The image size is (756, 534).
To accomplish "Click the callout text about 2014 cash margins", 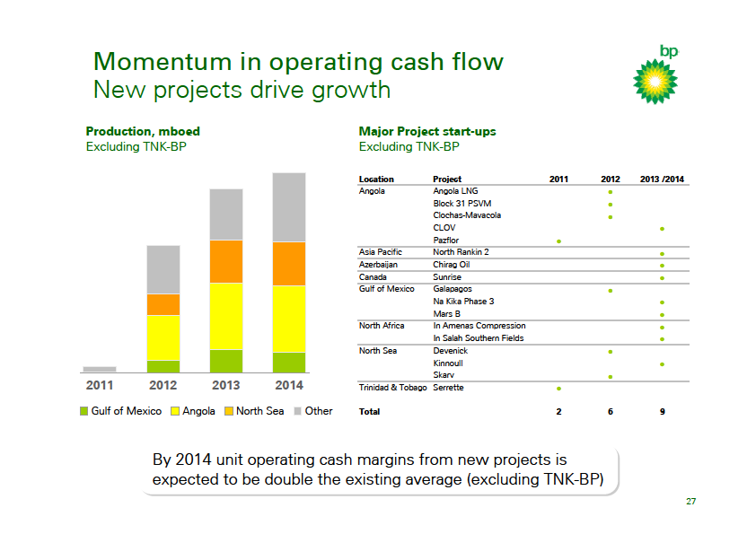I will pyautogui.click(x=378, y=469).
